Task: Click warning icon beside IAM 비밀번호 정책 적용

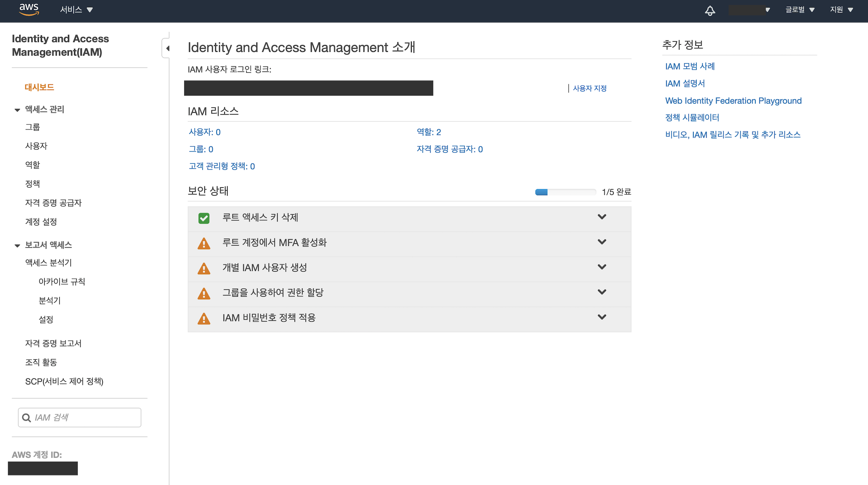Action: (204, 319)
